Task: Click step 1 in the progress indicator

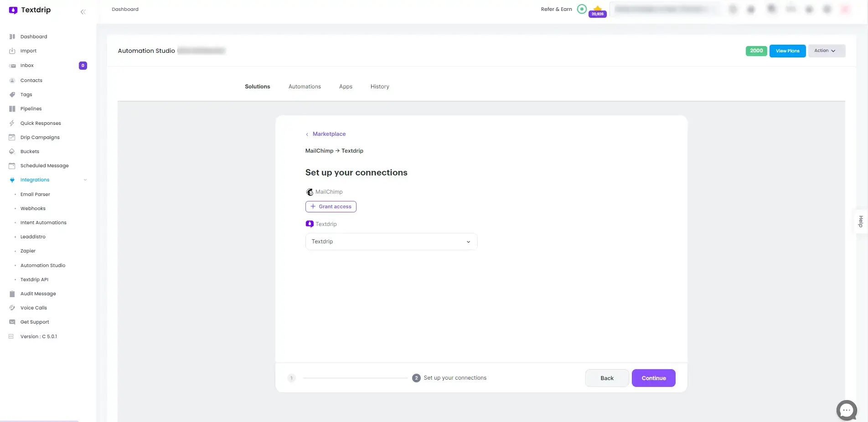Action: [292, 378]
